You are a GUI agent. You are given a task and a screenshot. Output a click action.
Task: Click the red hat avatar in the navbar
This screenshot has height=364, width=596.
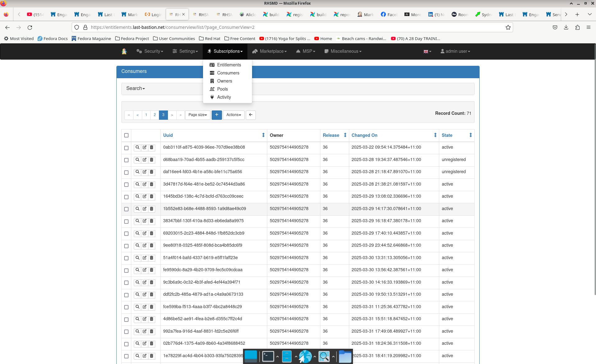[x=124, y=51]
